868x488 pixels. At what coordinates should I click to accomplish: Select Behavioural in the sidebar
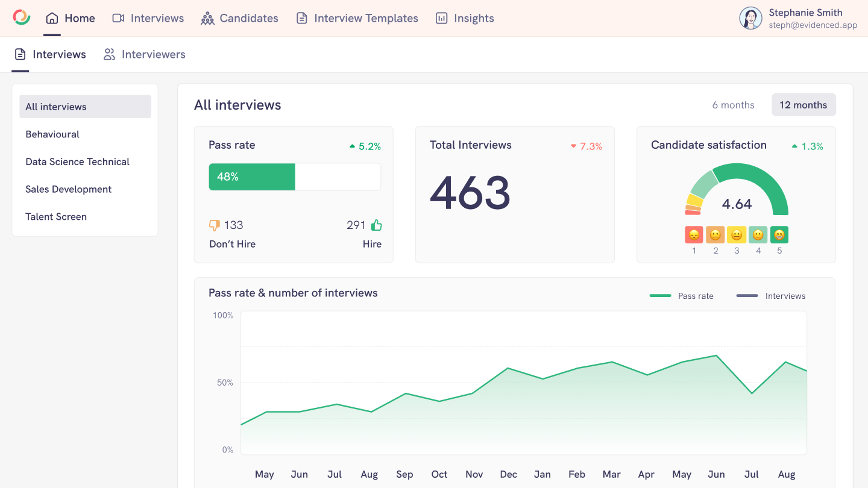click(x=52, y=134)
